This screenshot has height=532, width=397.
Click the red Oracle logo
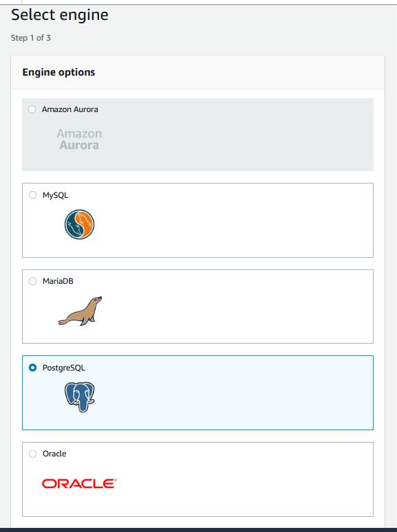pos(79,483)
